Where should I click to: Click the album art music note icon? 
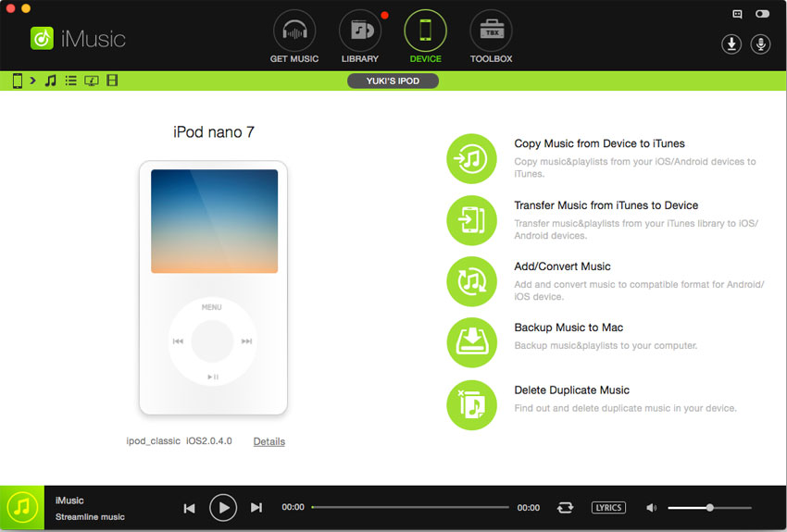coord(22,507)
